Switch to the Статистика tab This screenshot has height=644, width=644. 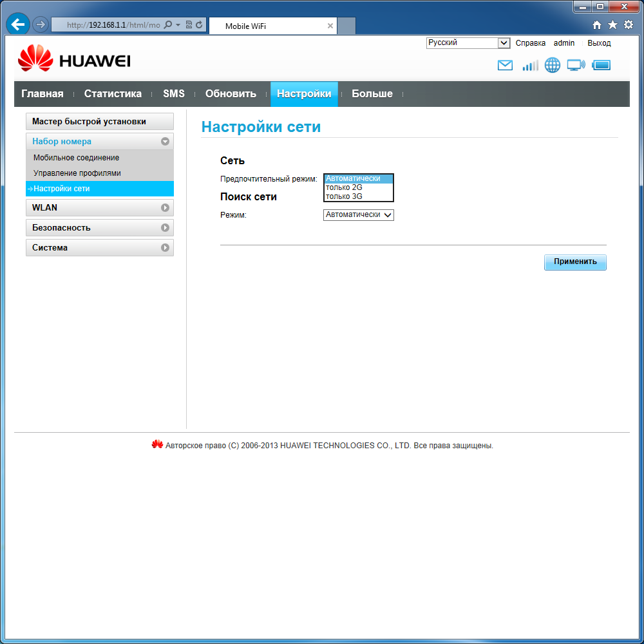(x=113, y=93)
